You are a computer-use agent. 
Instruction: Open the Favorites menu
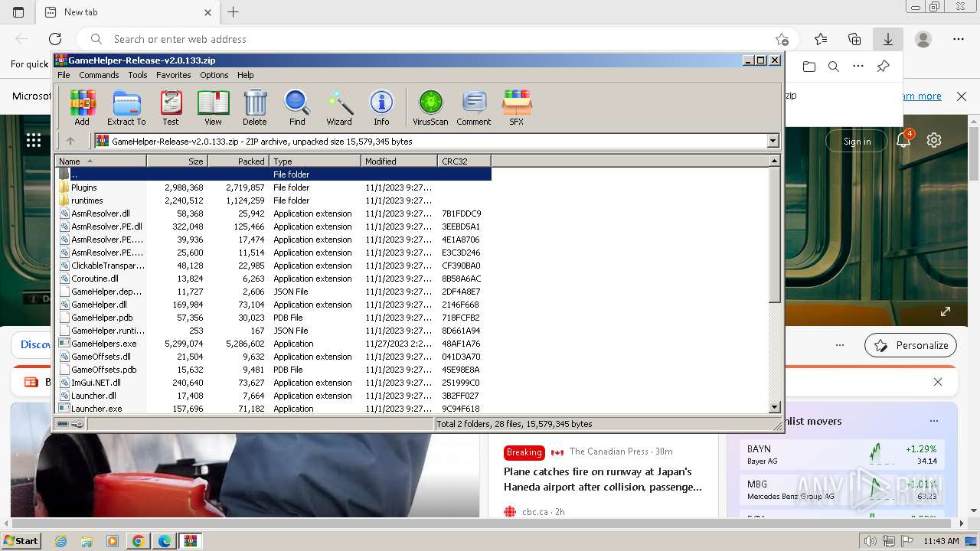tap(174, 75)
